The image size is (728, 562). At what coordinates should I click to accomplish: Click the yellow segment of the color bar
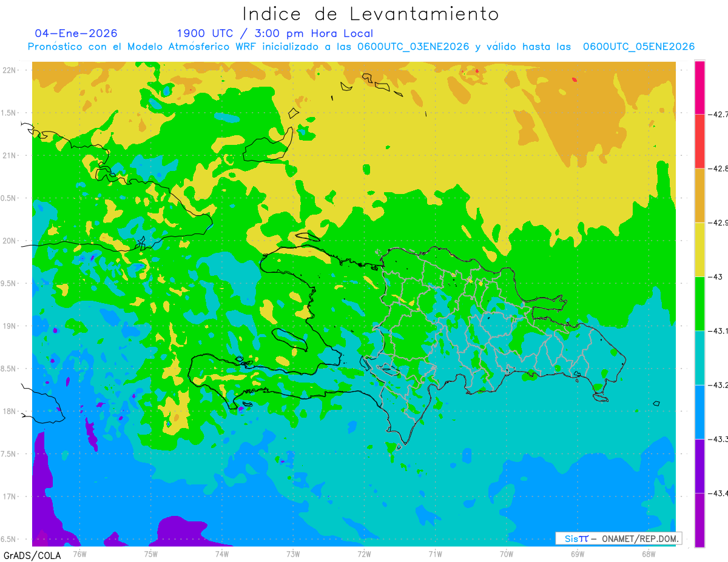(699, 249)
